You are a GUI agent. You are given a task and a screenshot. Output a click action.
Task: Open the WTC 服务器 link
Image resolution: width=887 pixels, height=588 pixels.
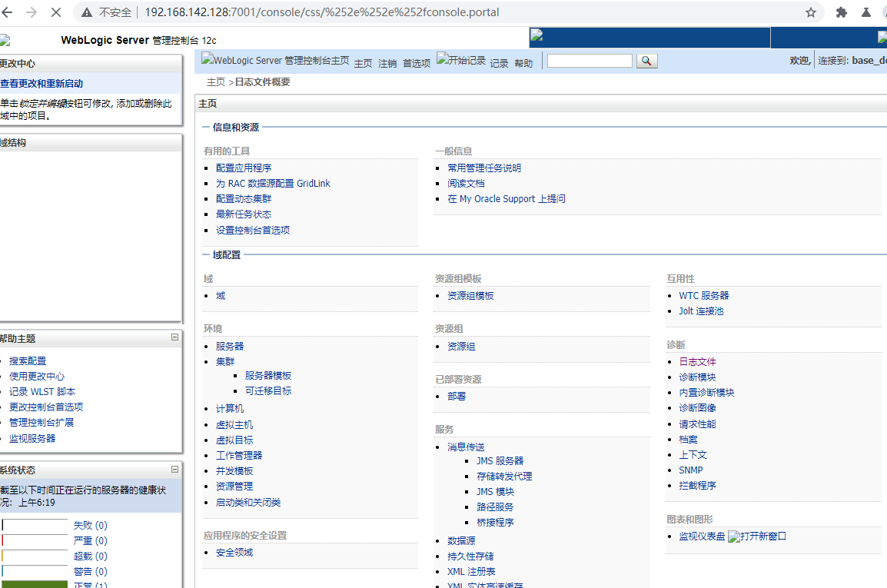(704, 295)
